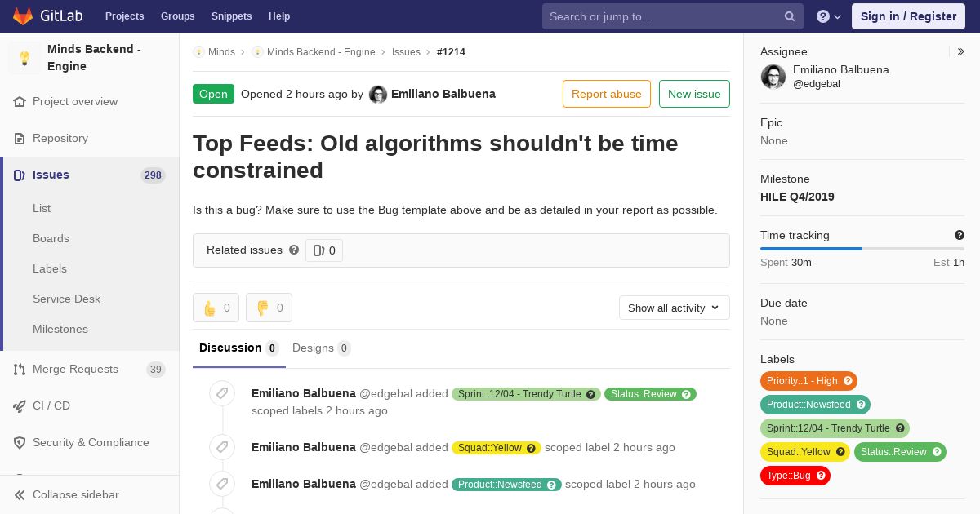Image resolution: width=980 pixels, height=514 pixels.
Task: Click the Related issues help icon
Action: tap(294, 250)
